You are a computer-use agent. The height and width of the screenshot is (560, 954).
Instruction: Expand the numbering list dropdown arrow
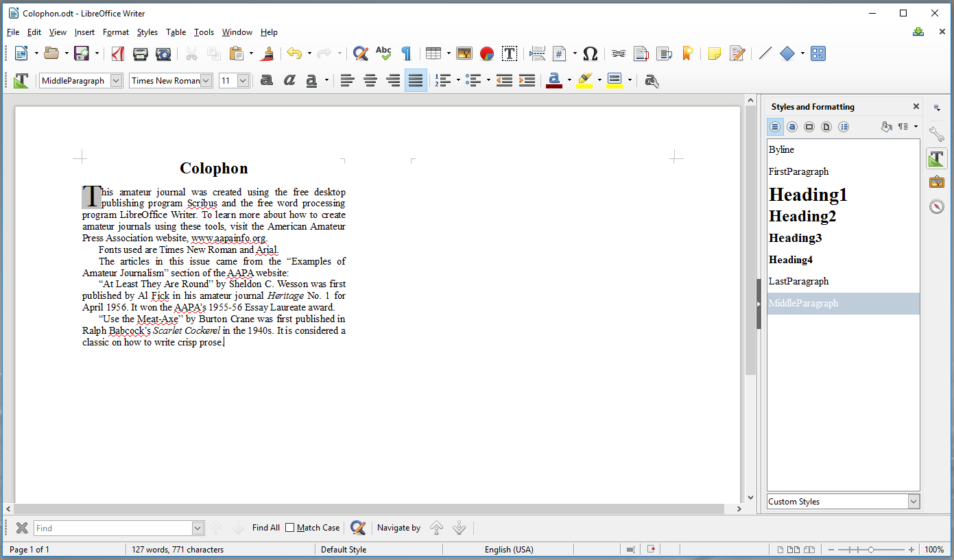click(x=457, y=81)
